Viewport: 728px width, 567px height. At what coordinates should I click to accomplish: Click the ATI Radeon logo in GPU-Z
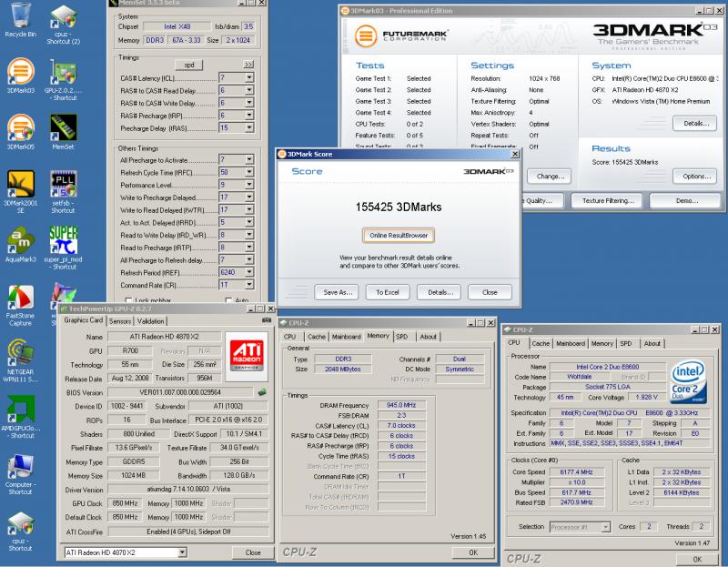pyautogui.click(x=247, y=356)
